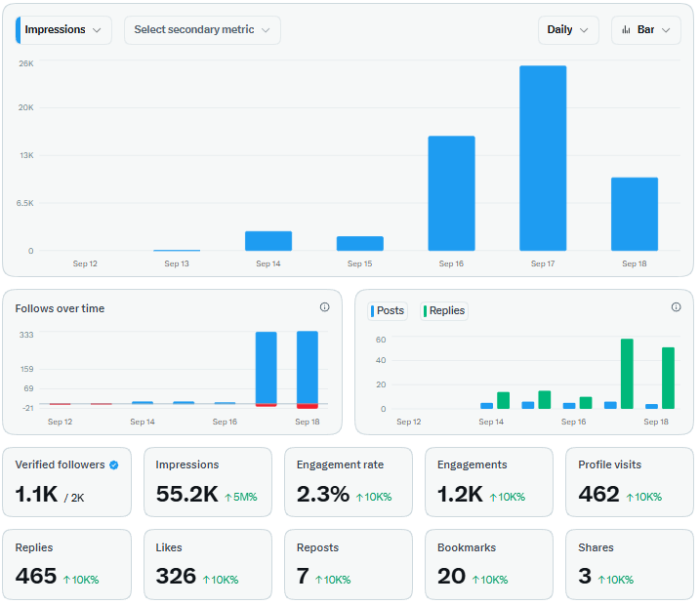Click the Sep 15 impressions bar

[x=360, y=243]
